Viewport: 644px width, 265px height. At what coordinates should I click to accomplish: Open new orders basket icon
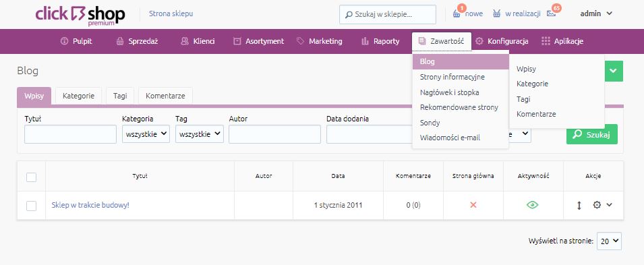pos(457,14)
